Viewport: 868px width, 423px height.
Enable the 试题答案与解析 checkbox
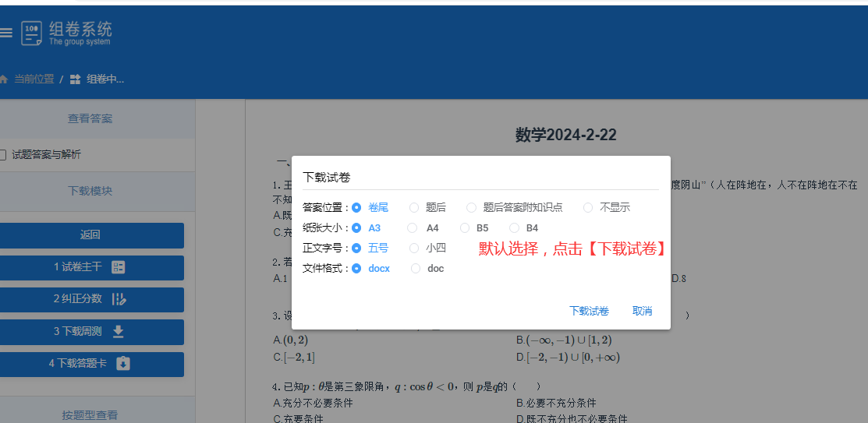pos(3,155)
